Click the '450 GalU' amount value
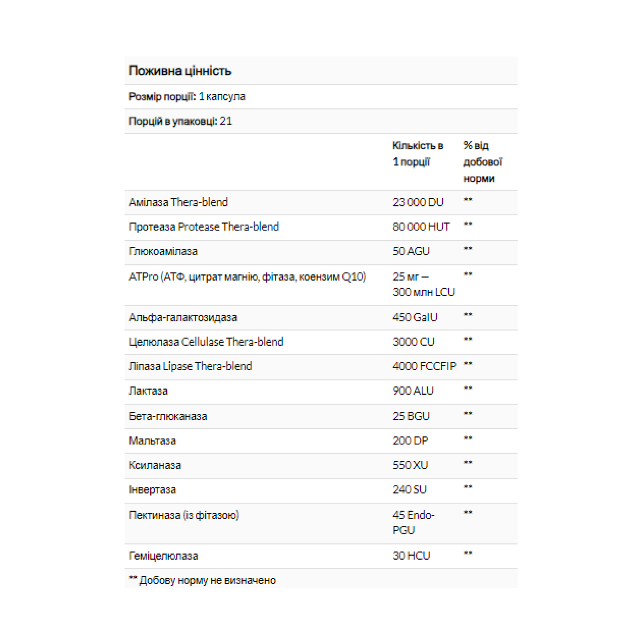644x644 pixels. tap(415, 318)
